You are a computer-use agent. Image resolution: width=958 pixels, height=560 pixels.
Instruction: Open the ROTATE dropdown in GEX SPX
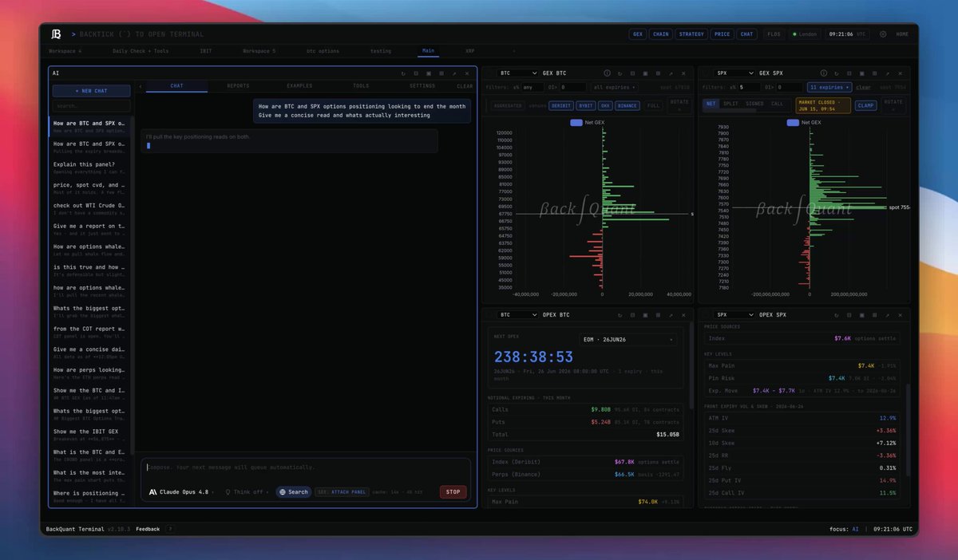(893, 105)
